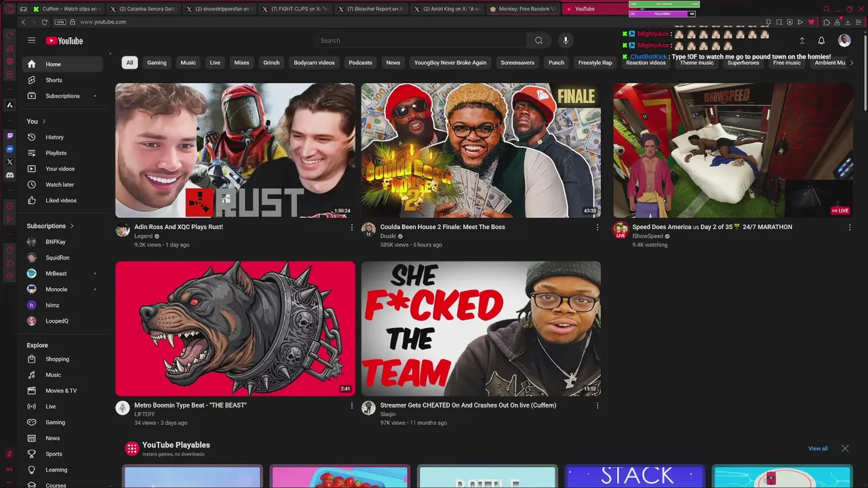
Task: Open Your videos in sidebar
Action: pyautogui.click(x=62, y=169)
